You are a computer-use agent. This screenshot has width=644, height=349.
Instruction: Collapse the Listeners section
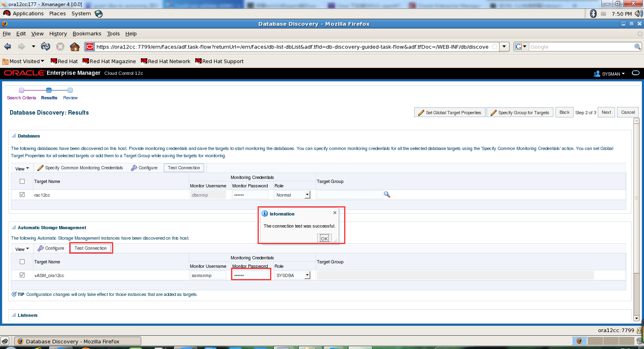(14, 315)
